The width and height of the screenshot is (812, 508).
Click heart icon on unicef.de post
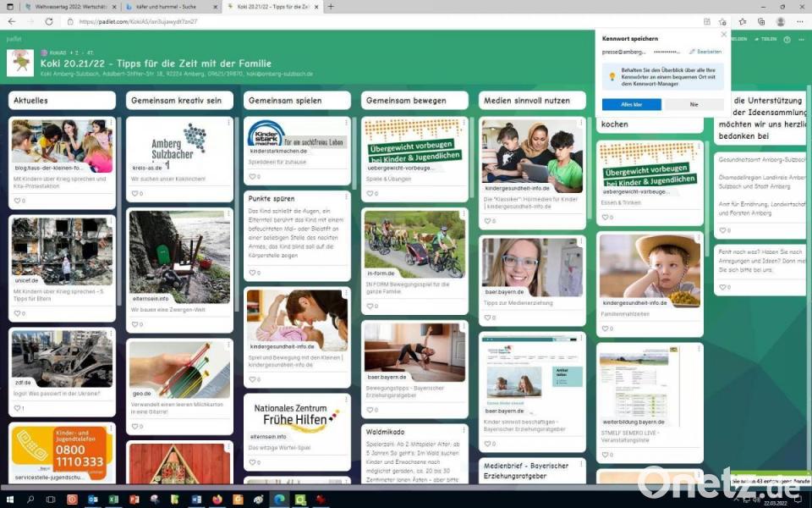pos(17,313)
